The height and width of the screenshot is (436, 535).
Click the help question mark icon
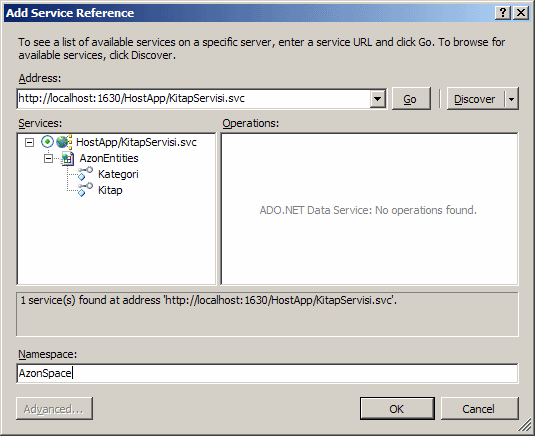(x=503, y=13)
